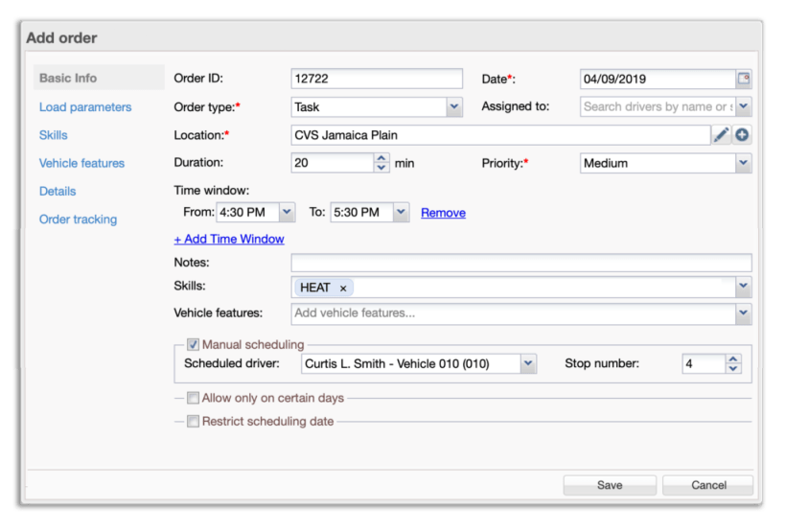Switch to Load parameters section
785x532 pixels.
click(x=85, y=107)
